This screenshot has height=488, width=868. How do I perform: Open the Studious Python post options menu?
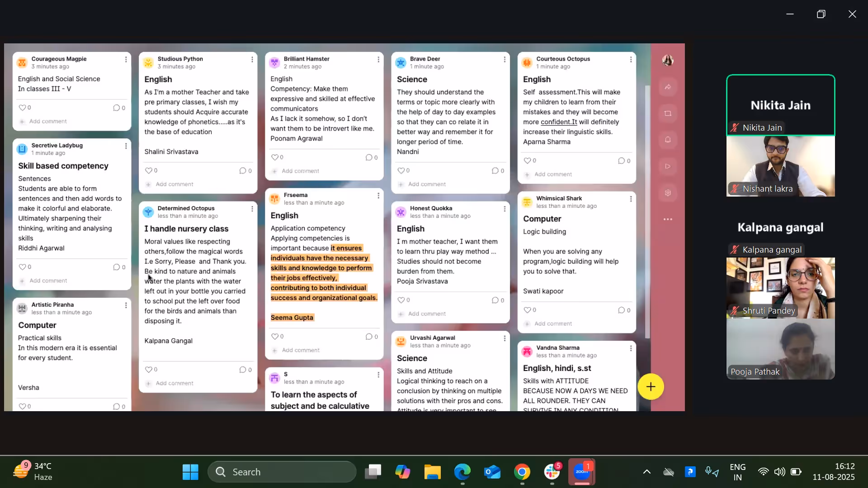point(252,60)
